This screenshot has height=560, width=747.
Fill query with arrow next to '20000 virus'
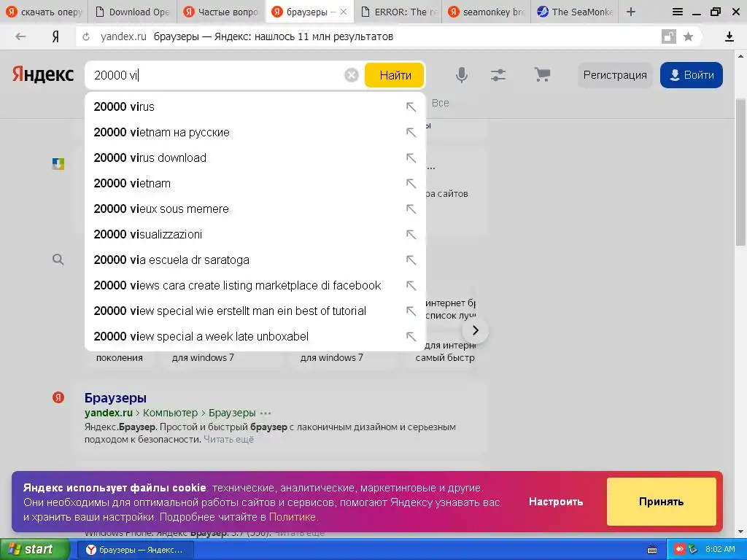(411, 107)
